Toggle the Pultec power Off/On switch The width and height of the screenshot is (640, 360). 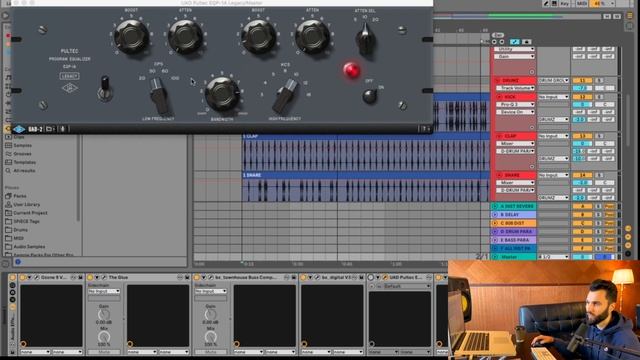(370, 96)
